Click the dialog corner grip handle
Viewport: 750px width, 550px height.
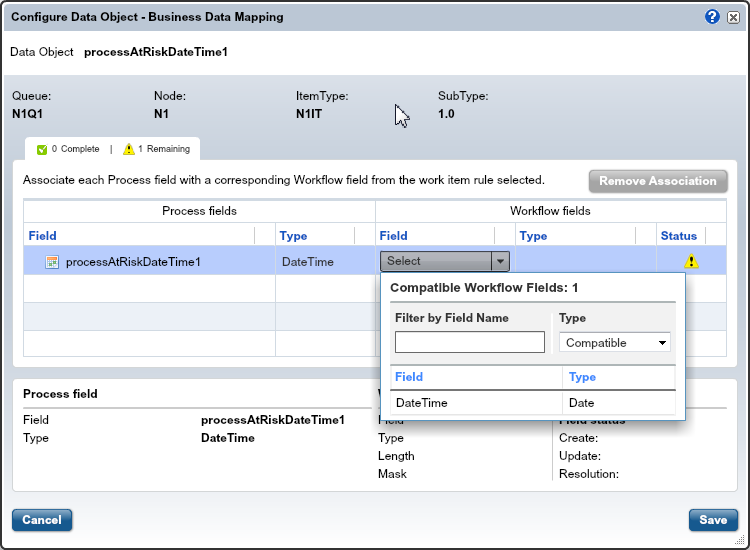coord(739,539)
